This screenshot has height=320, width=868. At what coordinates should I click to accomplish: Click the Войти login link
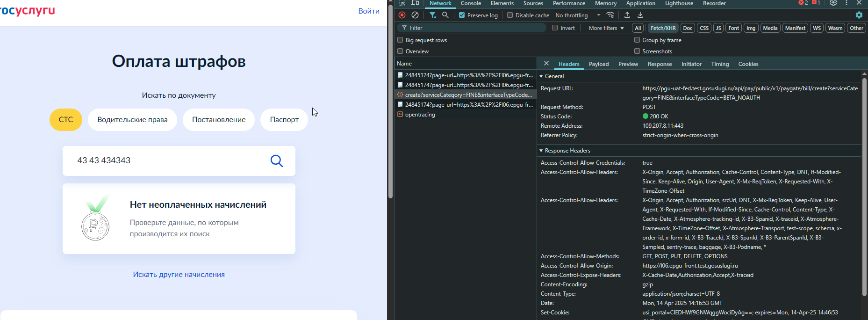click(x=369, y=11)
